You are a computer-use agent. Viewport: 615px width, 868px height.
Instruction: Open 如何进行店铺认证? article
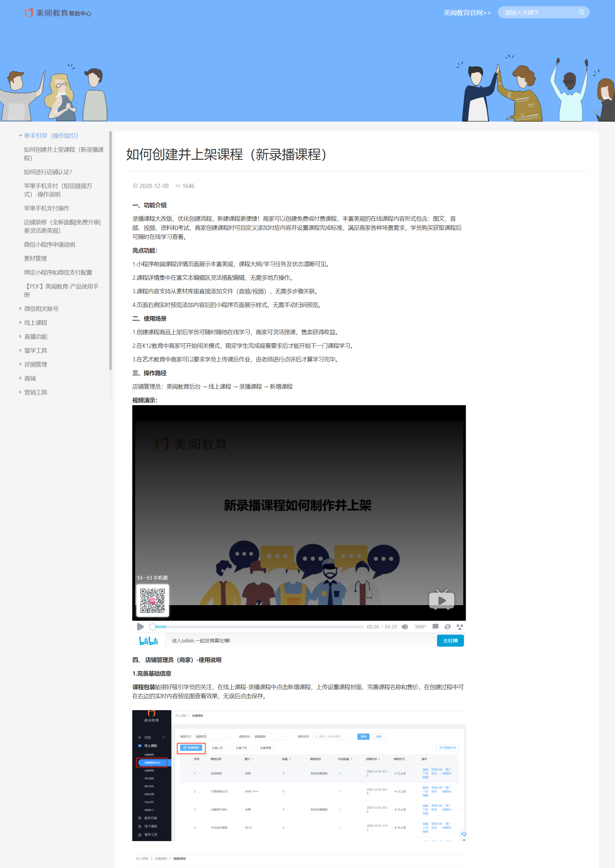coord(48,172)
